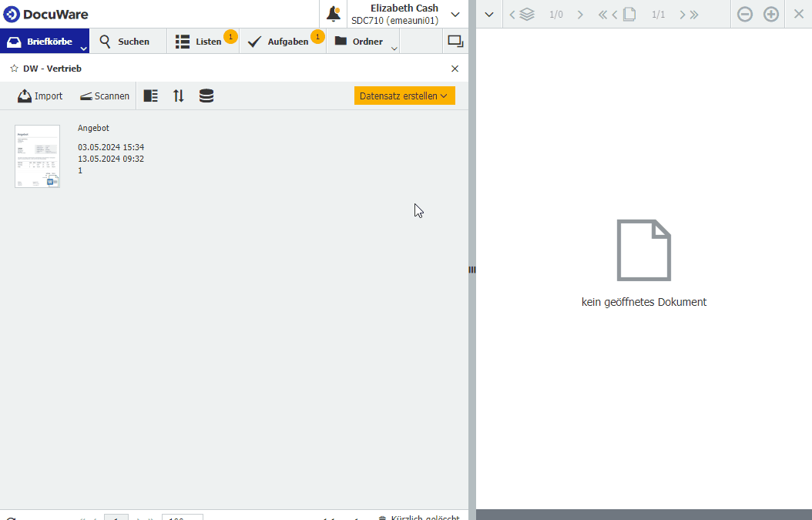Image resolution: width=812 pixels, height=520 pixels.
Task: Click the panel splitter handle
Action: click(472, 270)
